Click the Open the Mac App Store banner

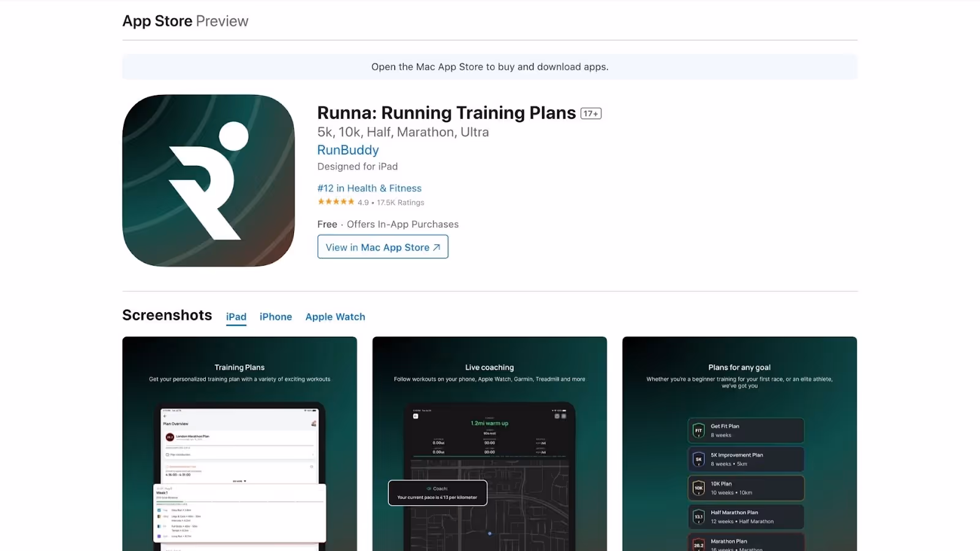[490, 67]
